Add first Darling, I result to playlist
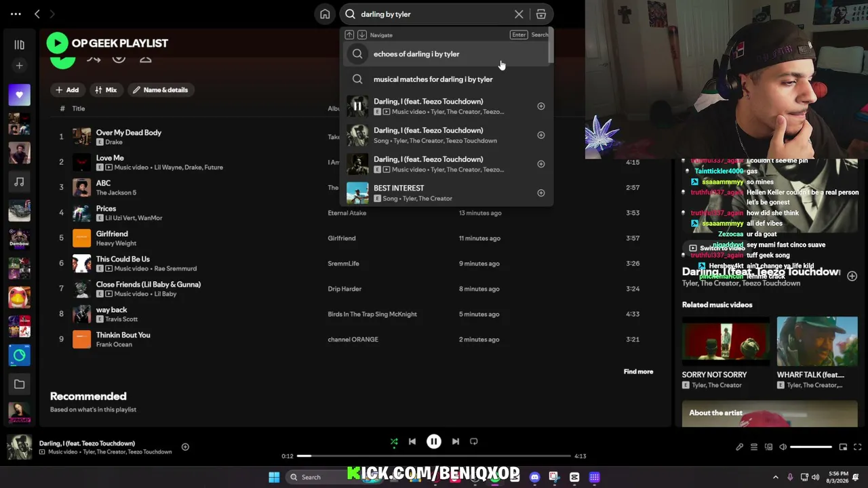This screenshot has height=488, width=868. pos(541,106)
